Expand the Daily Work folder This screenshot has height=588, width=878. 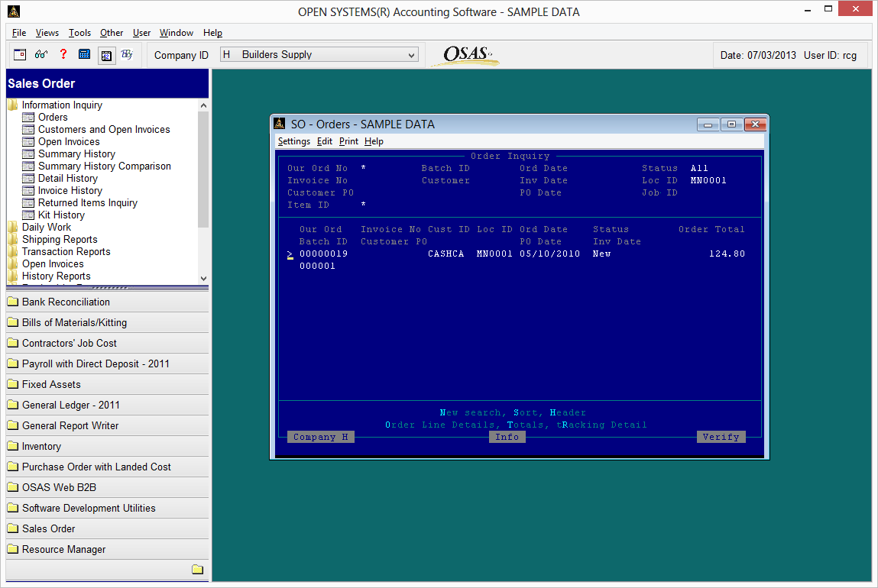[39, 227]
